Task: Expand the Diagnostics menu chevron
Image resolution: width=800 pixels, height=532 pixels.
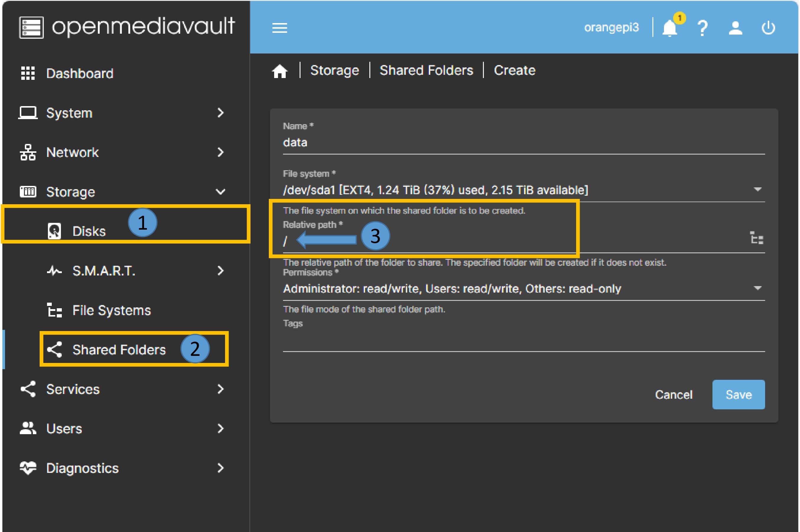Action: click(220, 468)
